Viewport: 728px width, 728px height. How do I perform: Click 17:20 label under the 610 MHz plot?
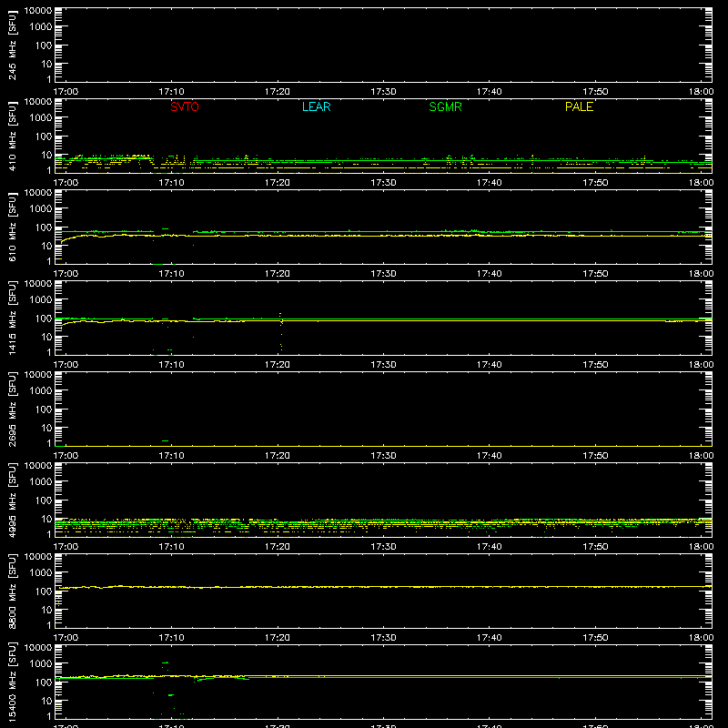coord(278,274)
